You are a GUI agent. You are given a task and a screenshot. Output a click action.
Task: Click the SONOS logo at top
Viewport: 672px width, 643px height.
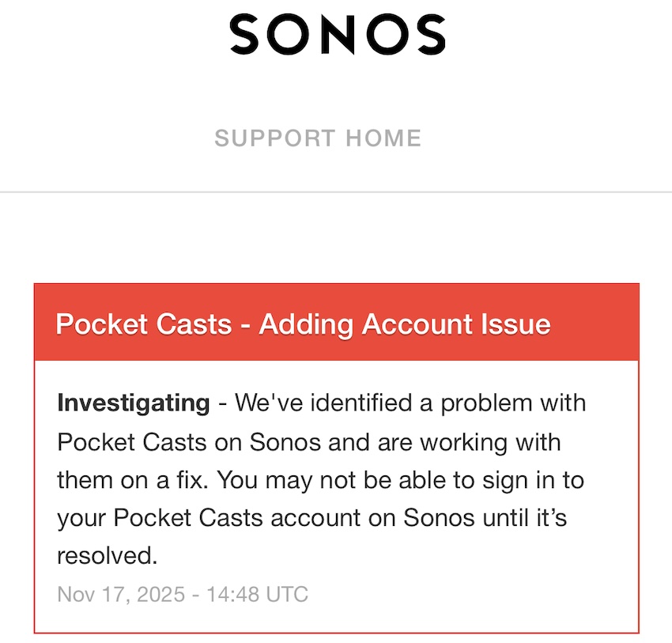[338, 34]
